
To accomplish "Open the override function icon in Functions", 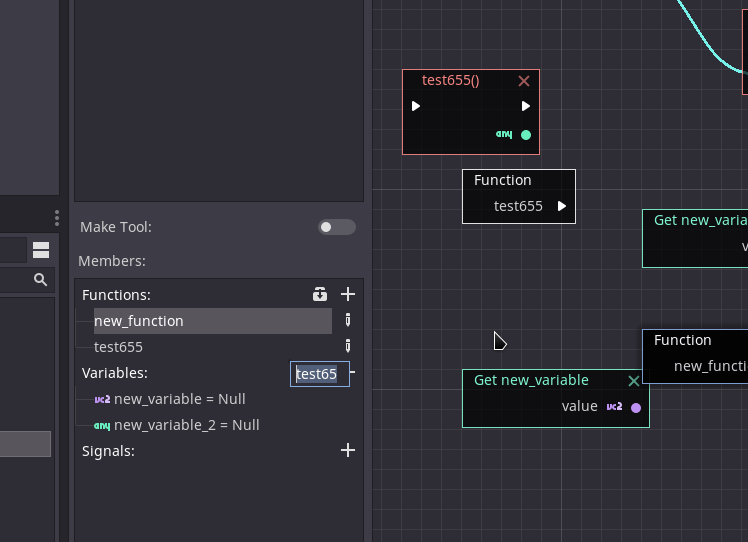I will click(320, 294).
